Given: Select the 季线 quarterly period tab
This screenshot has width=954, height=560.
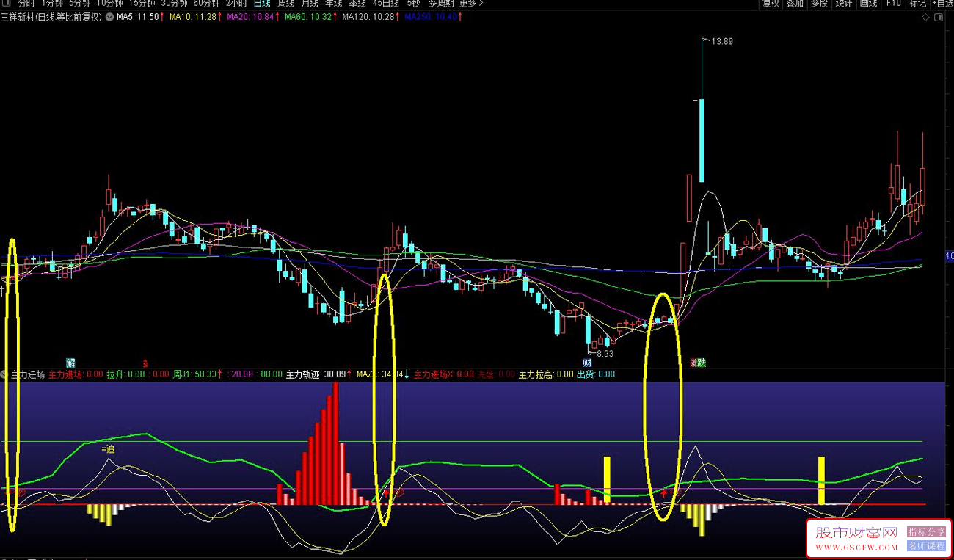Looking at the screenshot, I should click(357, 3).
